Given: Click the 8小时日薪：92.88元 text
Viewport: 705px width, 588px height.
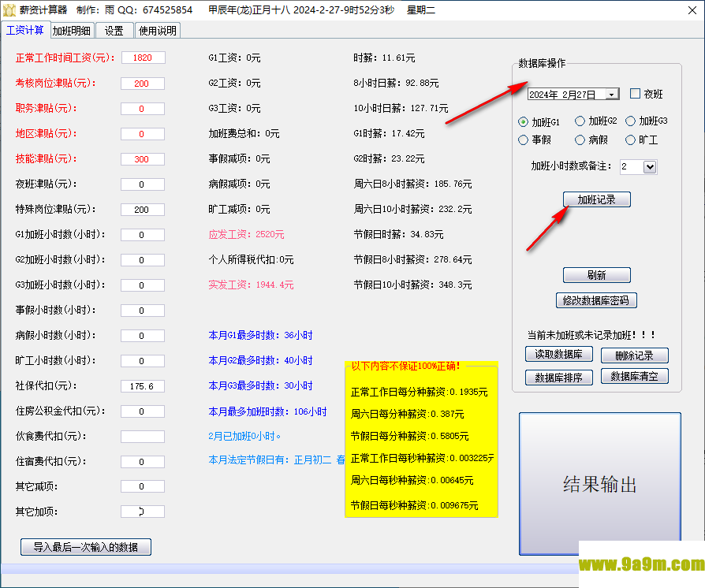Looking at the screenshot, I should tap(396, 84).
